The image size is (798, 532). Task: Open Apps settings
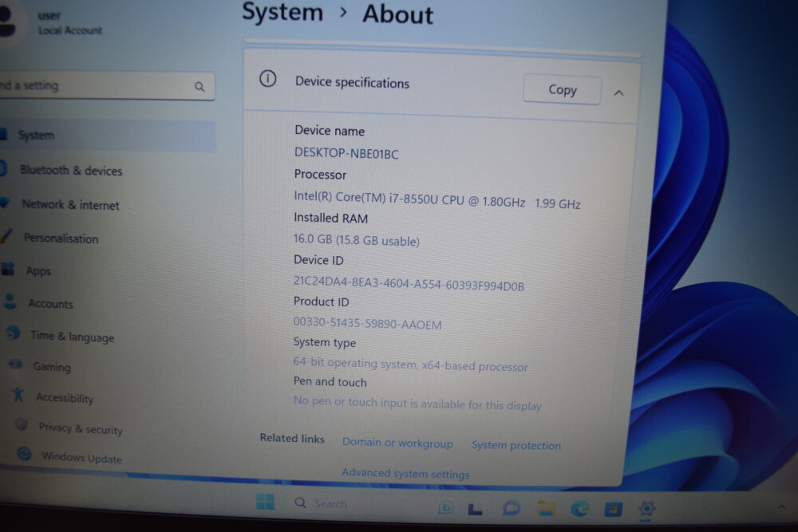pyautogui.click(x=38, y=270)
